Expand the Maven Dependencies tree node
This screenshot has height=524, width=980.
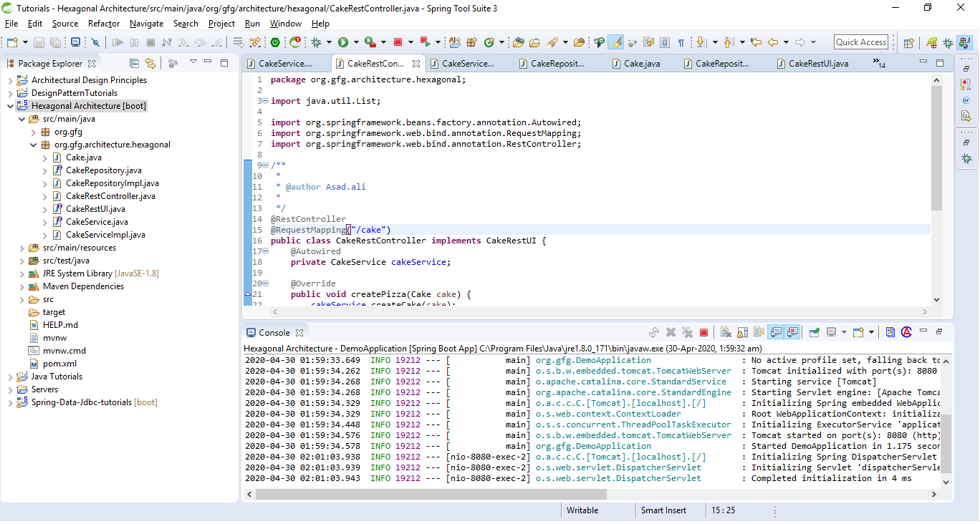tap(21, 286)
